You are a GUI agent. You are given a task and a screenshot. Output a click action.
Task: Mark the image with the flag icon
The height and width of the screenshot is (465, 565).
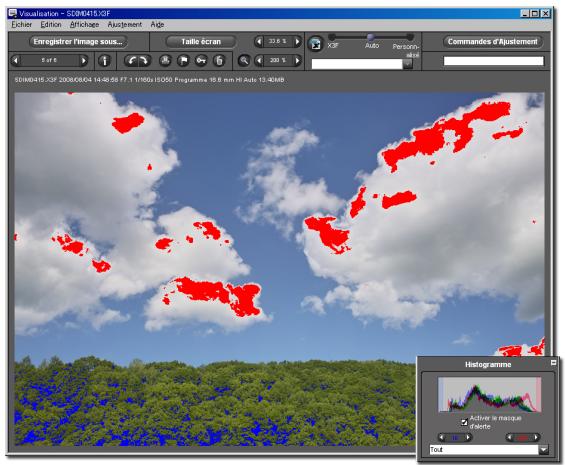coord(183,61)
